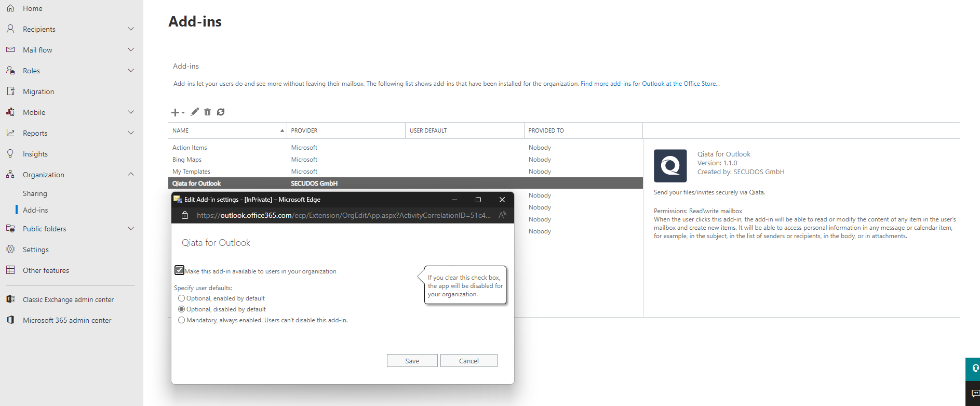Viewport: 980px width, 406px height.
Task: Click the Microsoft 365 admin center icon
Action: click(10, 320)
